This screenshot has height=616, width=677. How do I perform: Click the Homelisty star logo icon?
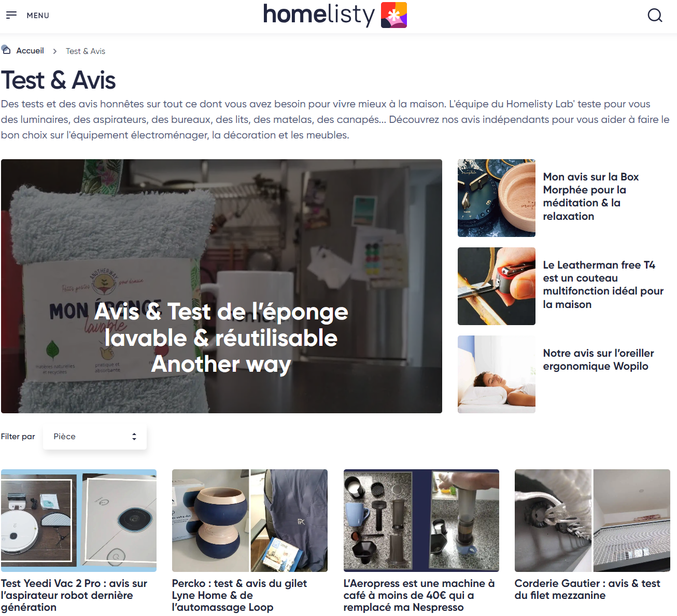click(394, 15)
